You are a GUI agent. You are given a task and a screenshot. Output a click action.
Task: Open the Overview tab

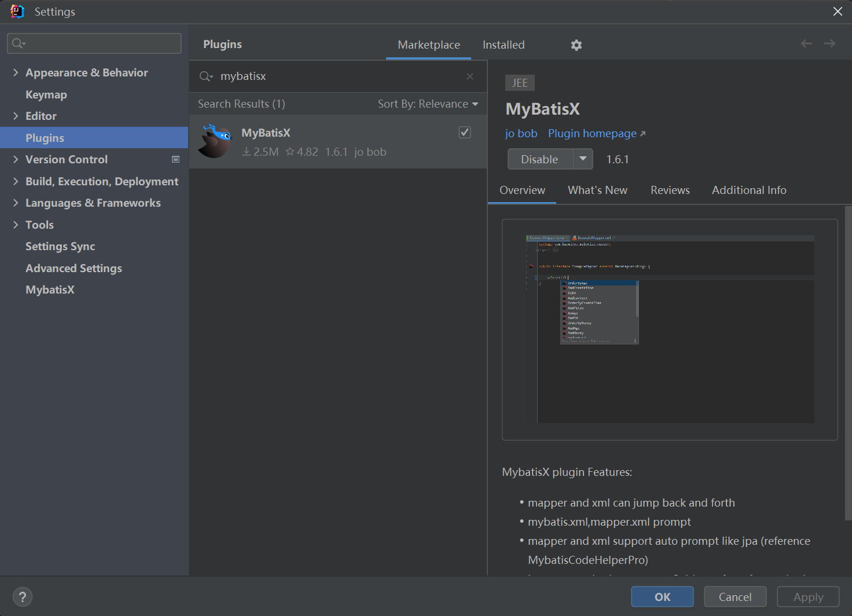522,190
